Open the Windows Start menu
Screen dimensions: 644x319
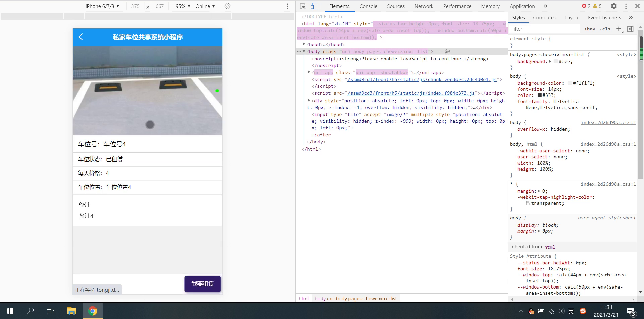coord(10,311)
